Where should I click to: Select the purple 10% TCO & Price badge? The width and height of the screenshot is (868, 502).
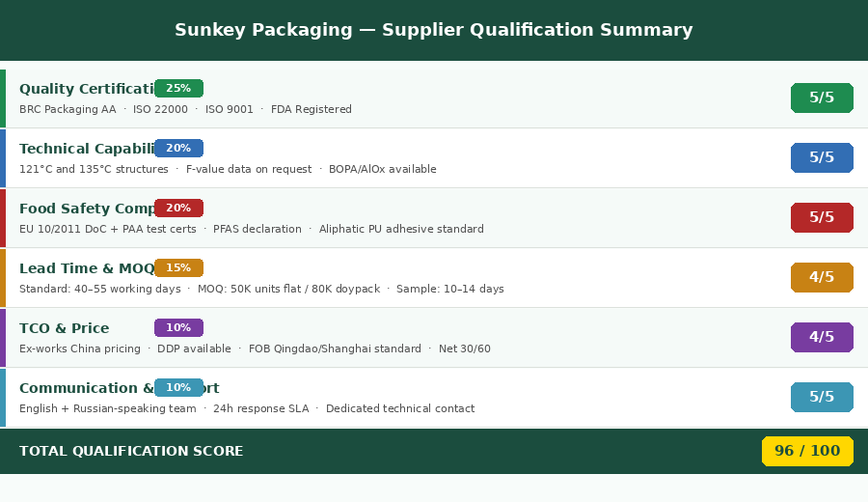178,328
